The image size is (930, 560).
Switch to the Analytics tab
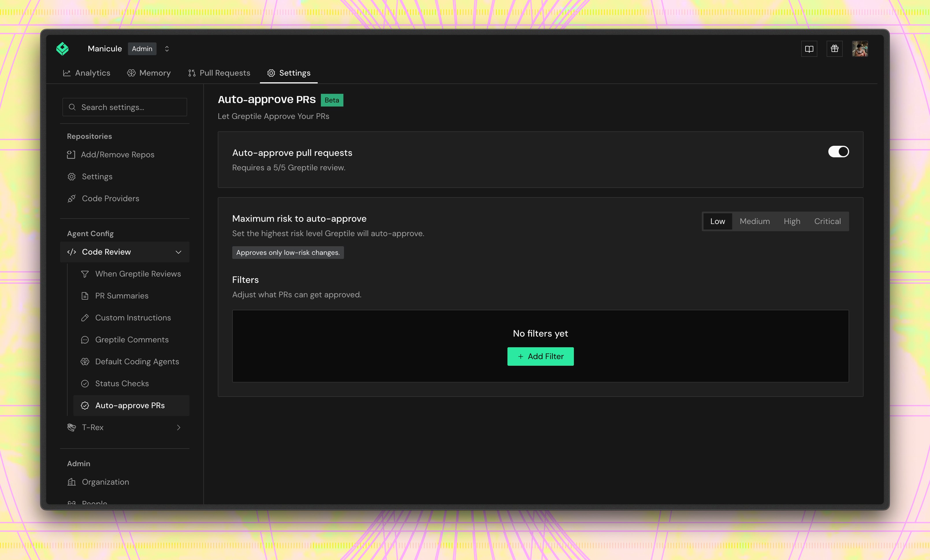coord(86,73)
